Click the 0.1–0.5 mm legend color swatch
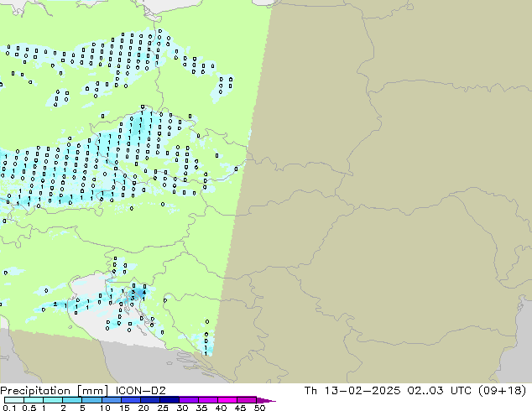The height and width of the screenshot is (411, 532). pyautogui.click(x=14, y=400)
